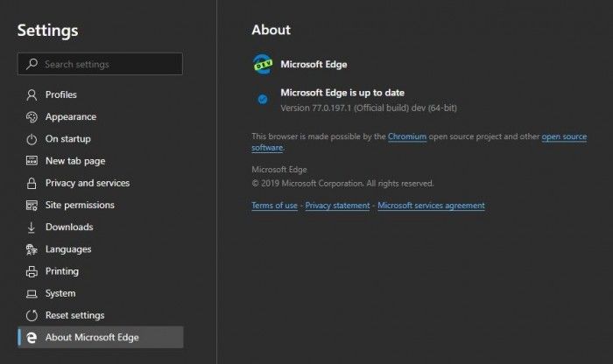Open Terms of use link
The image size is (613, 364).
(274, 206)
